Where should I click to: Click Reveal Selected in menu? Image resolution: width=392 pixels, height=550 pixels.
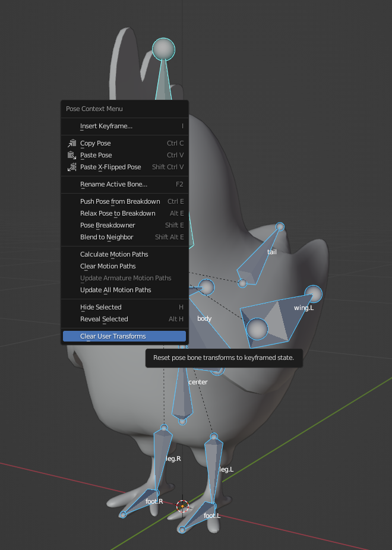coord(104,319)
